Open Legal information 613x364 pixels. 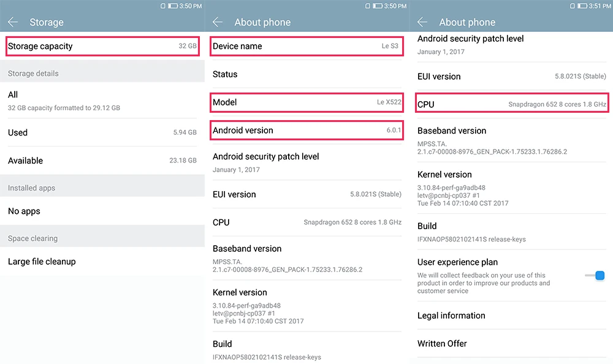click(x=512, y=316)
